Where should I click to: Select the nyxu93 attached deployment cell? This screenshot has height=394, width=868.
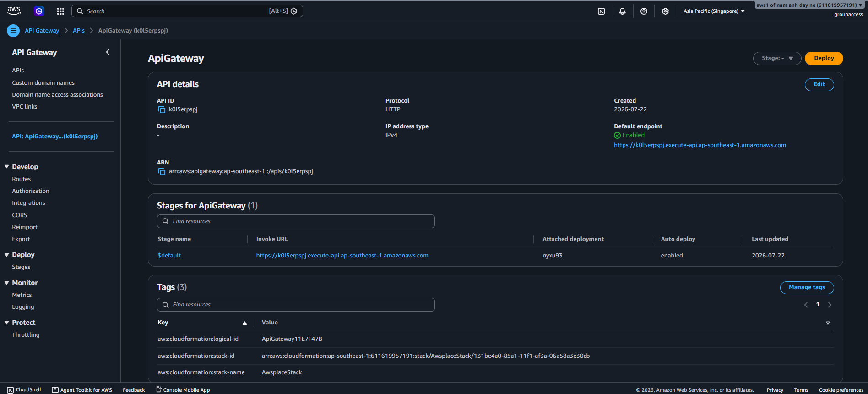click(553, 256)
